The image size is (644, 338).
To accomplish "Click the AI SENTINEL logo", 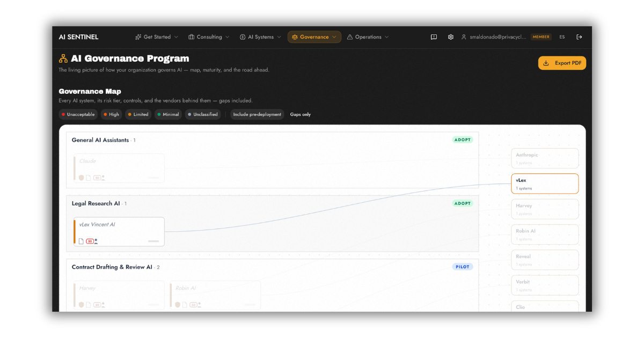I will click(78, 37).
